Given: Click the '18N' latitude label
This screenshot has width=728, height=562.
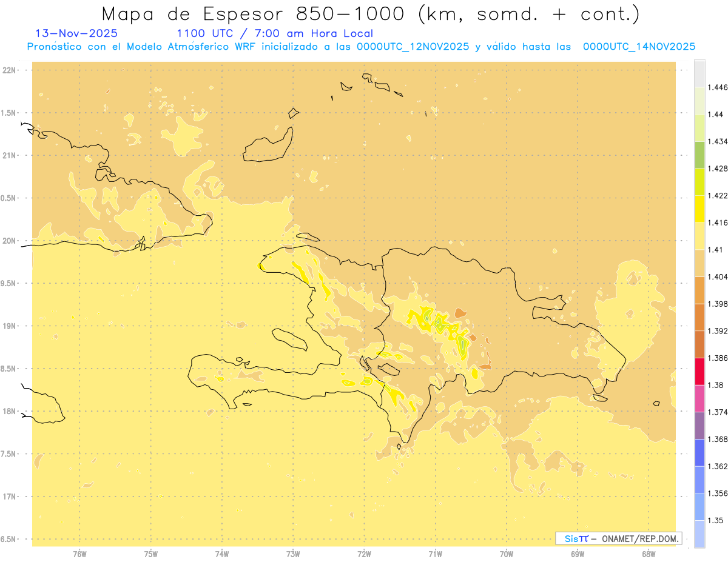Looking at the screenshot, I should pos(8,412).
